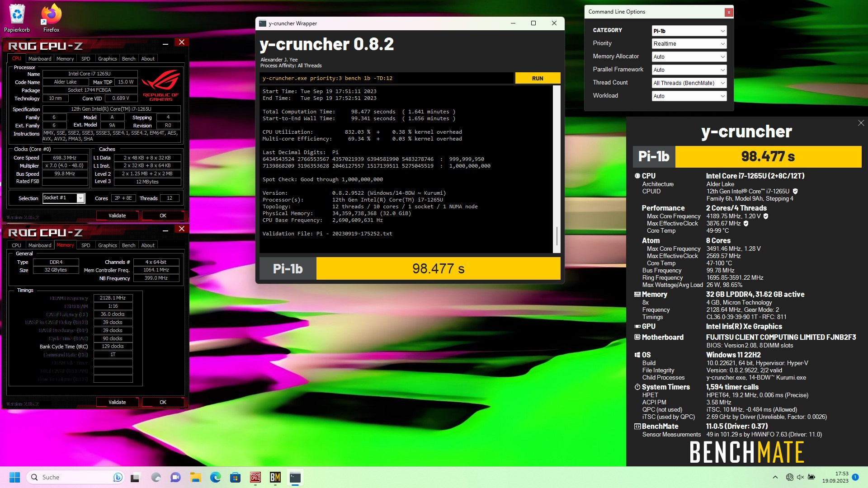The height and width of the screenshot is (488, 868).
Task: Click the Validation File name line
Action: pos(327,234)
